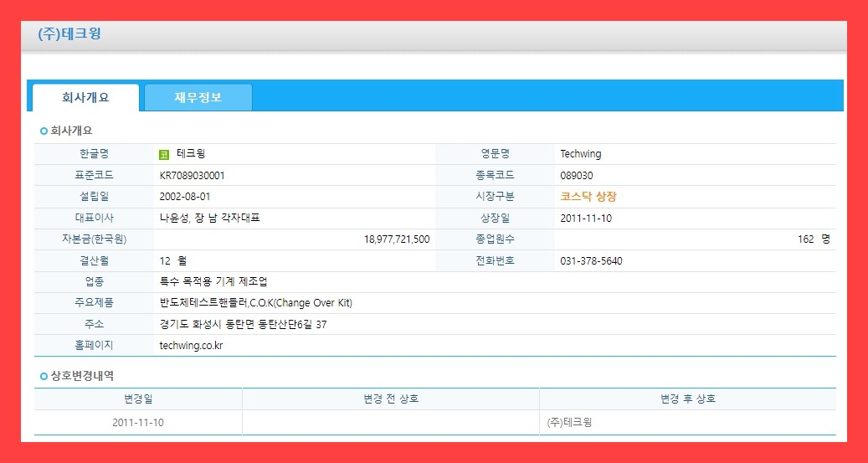Click the 시장구분 row label
This screenshot has width=868, height=463.
[495, 197]
